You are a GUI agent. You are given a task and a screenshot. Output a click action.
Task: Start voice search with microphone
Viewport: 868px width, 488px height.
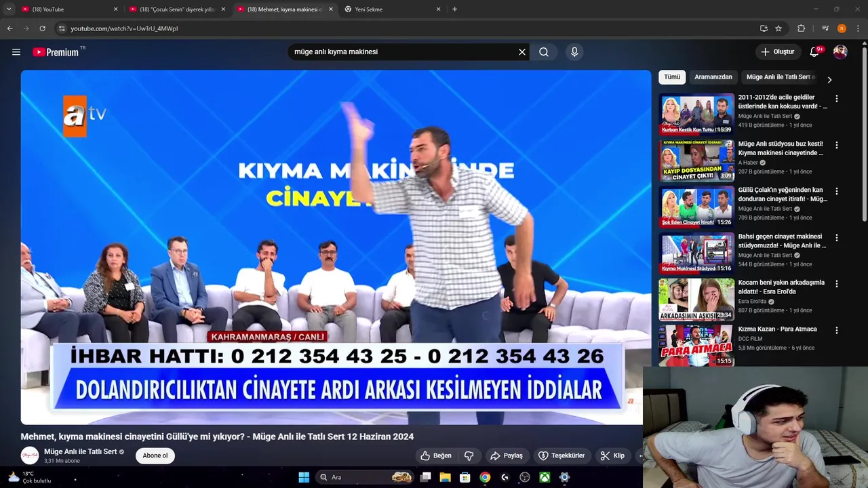click(574, 52)
